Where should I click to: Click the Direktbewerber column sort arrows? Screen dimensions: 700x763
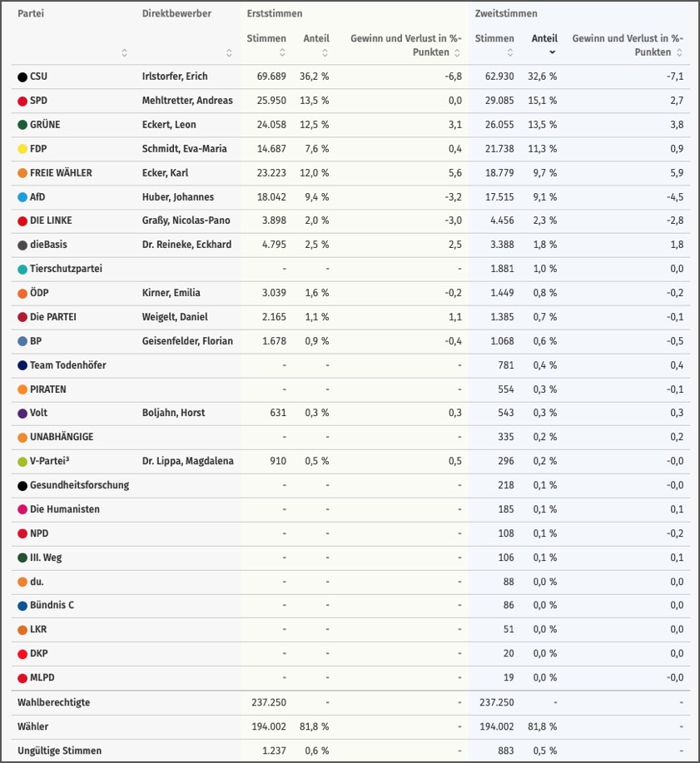(230, 52)
